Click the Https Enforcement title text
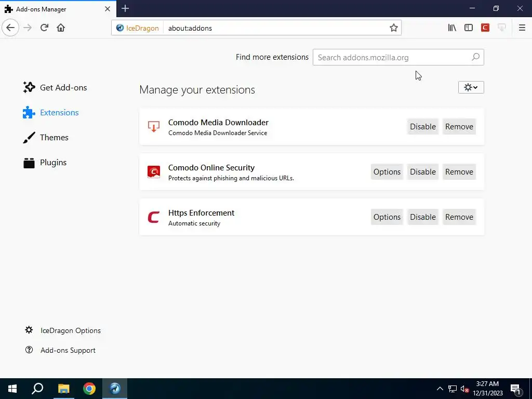This screenshot has width=532, height=399. (201, 212)
